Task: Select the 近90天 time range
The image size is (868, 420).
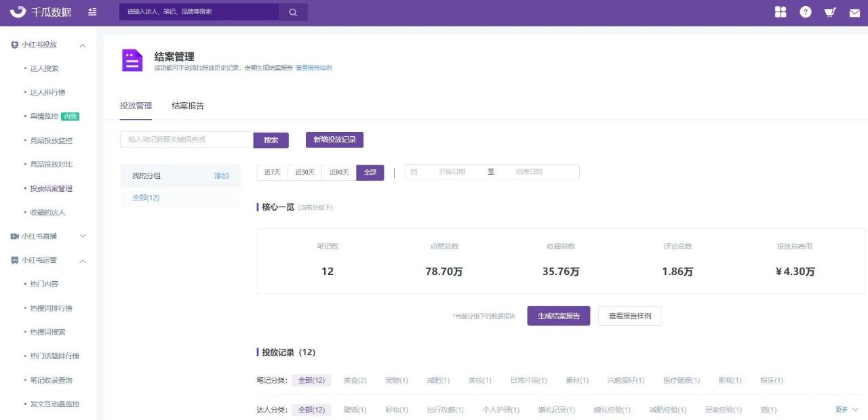Action: coord(339,173)
